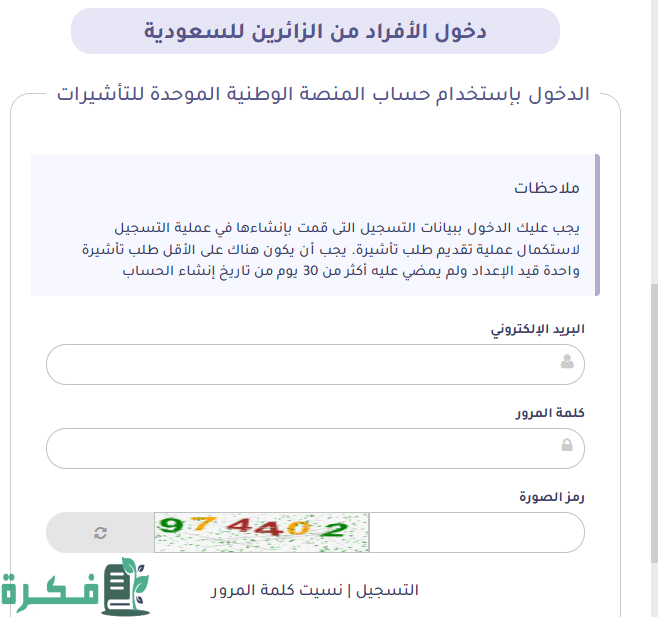Click the lock icon in the password field
This screenshot has width=658, height=617.
pos(567,446)
